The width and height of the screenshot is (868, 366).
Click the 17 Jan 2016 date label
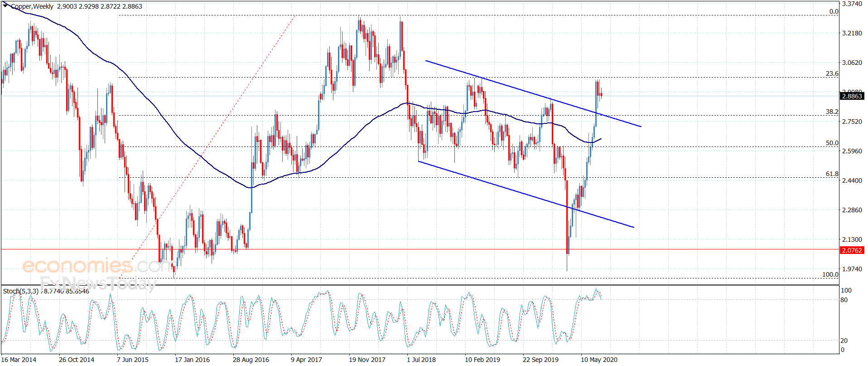pyautogui.click(x=193, y=360)
